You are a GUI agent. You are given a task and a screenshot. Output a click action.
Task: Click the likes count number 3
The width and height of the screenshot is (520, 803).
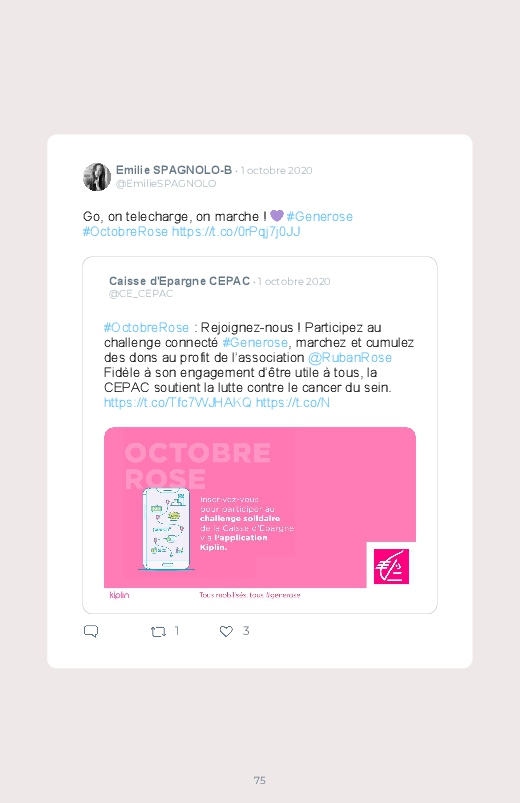coord(246,631)
